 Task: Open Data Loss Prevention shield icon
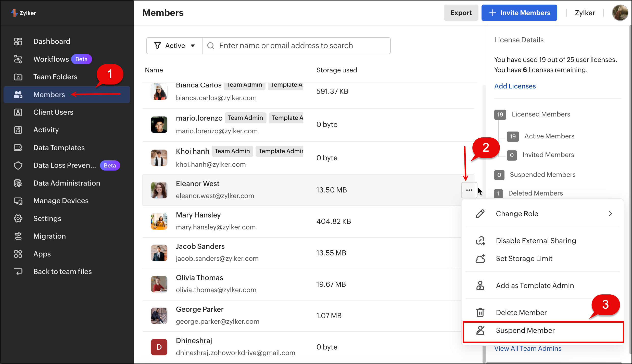point(18,165)
